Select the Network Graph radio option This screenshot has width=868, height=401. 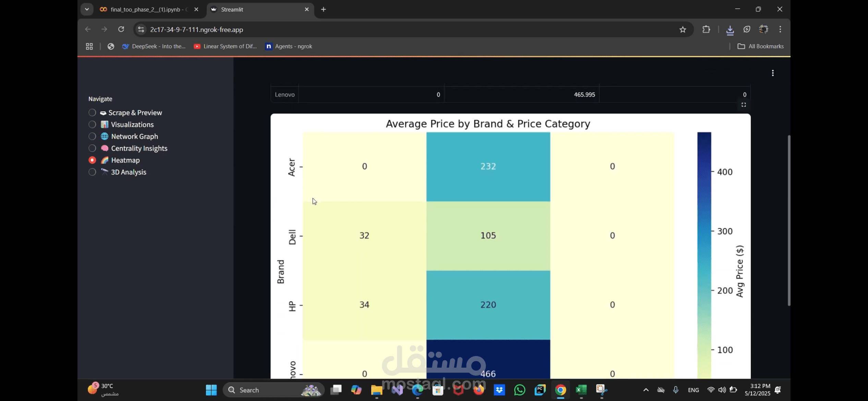pyautogui.click(x=92, y=136)
